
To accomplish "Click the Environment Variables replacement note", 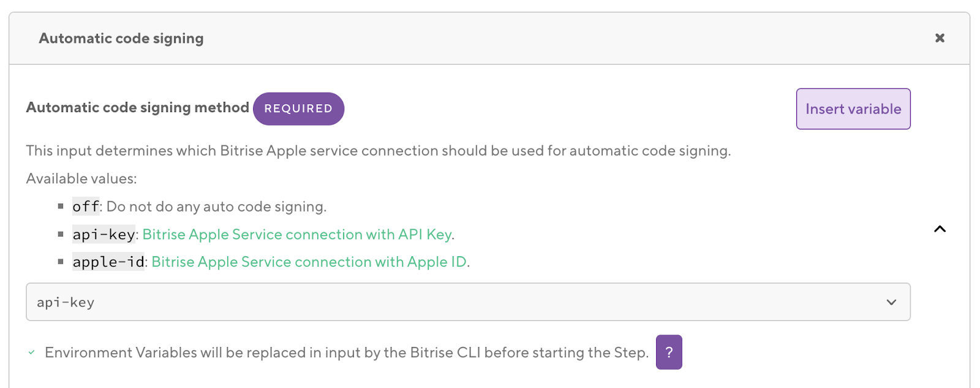I will point(346,353).
